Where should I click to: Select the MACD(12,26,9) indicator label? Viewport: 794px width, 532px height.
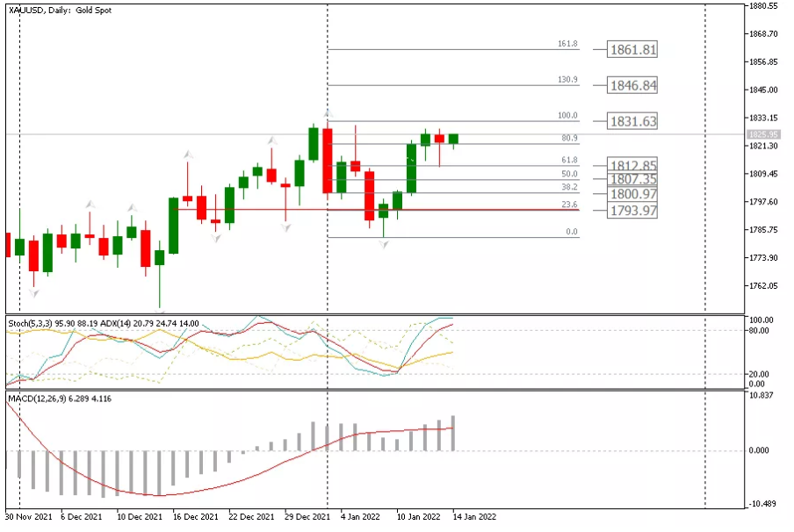37,399
